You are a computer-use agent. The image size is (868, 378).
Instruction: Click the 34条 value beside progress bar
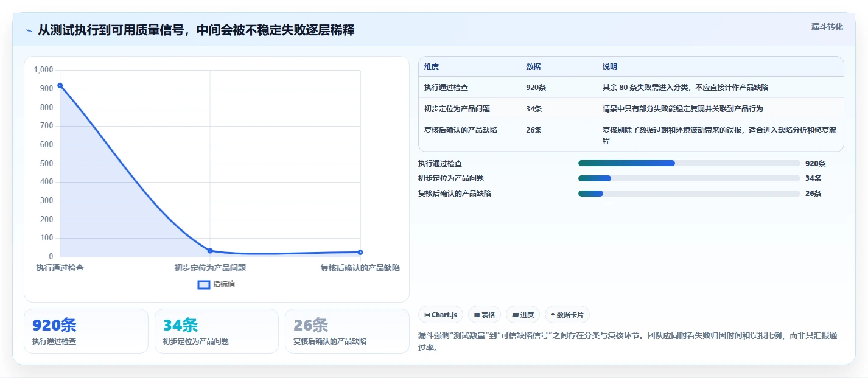pyautogui.click(x=813, y=178)
